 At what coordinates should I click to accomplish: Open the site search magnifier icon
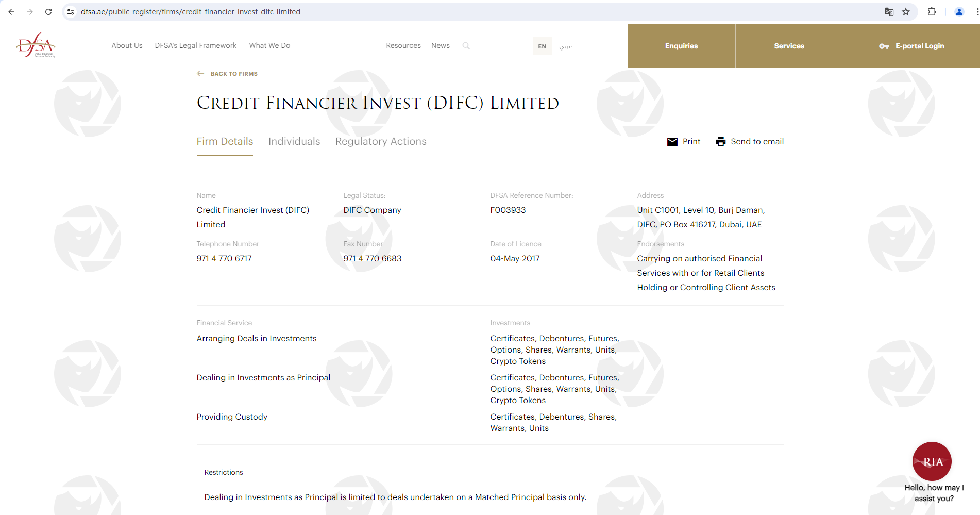pyautogui.click(x=466, y=46)
